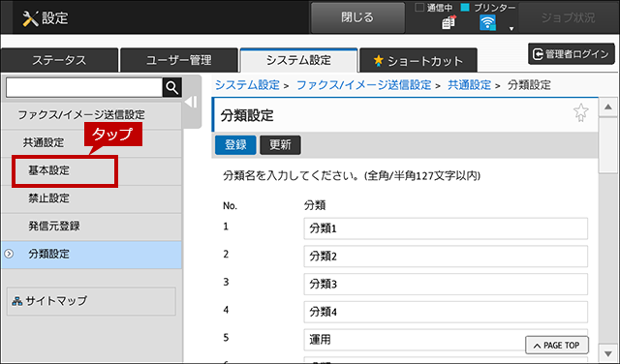Click the 登録 button

(x=235, y=145)
